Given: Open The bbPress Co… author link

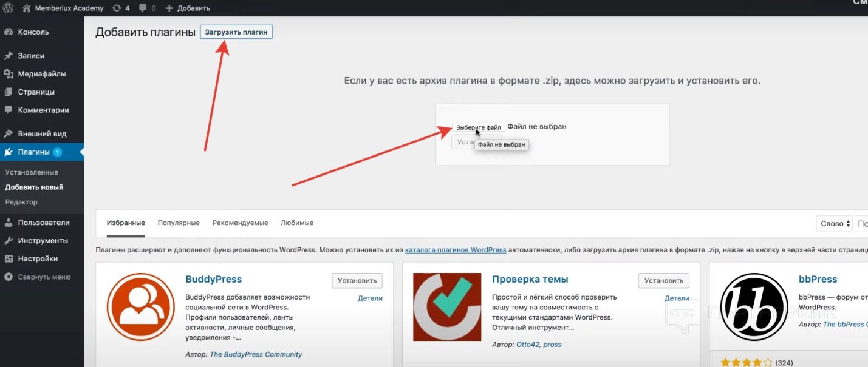Looking at the screenshot, I should click(x=845, y=324).
